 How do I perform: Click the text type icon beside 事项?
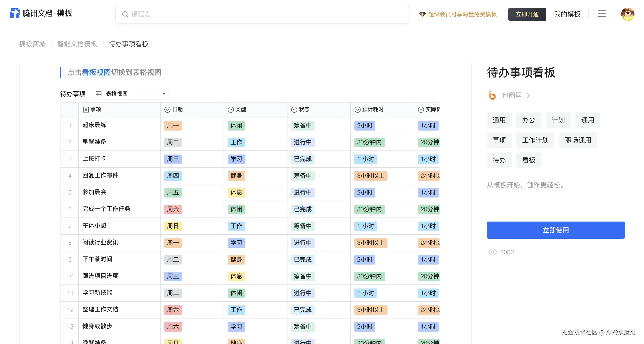pyautogui.click(x=86, y=110)
